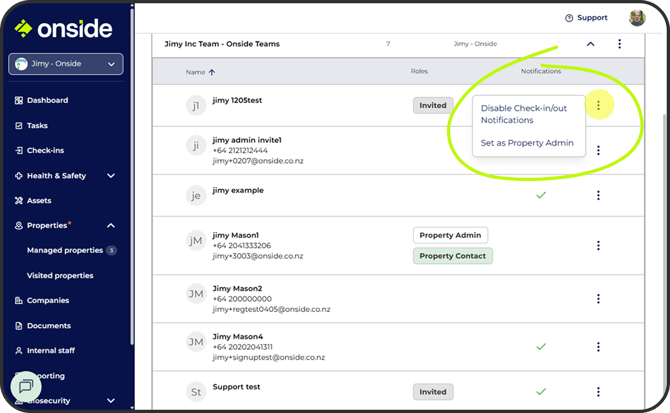The height and width of the screenshot is (413, 670).
Task: Select Disable Check-in/out Notifications option
Action: [527, 114]
